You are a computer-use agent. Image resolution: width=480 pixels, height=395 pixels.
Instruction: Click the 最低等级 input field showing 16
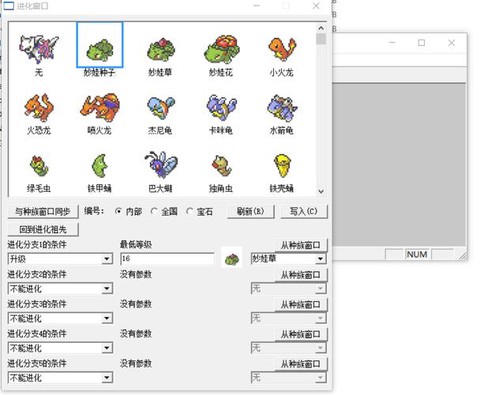click(x=167, y=259)
